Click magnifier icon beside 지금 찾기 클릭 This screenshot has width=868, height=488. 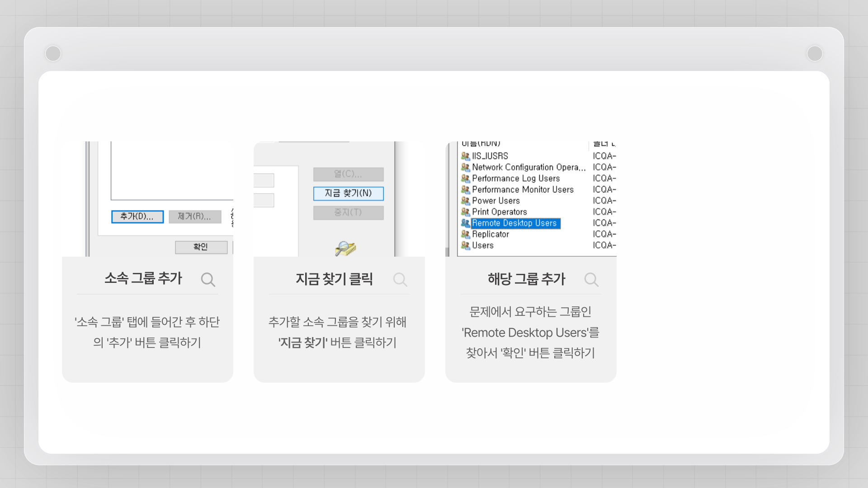400,280
